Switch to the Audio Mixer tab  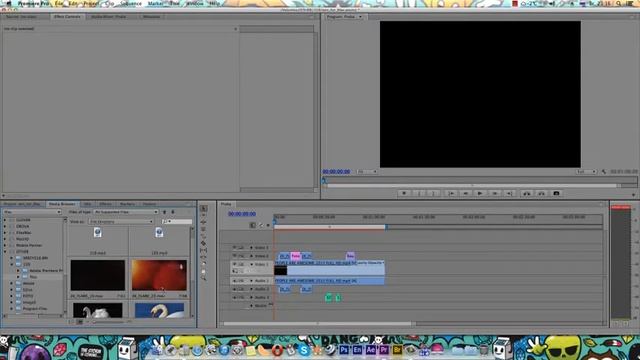pos(109,17)
